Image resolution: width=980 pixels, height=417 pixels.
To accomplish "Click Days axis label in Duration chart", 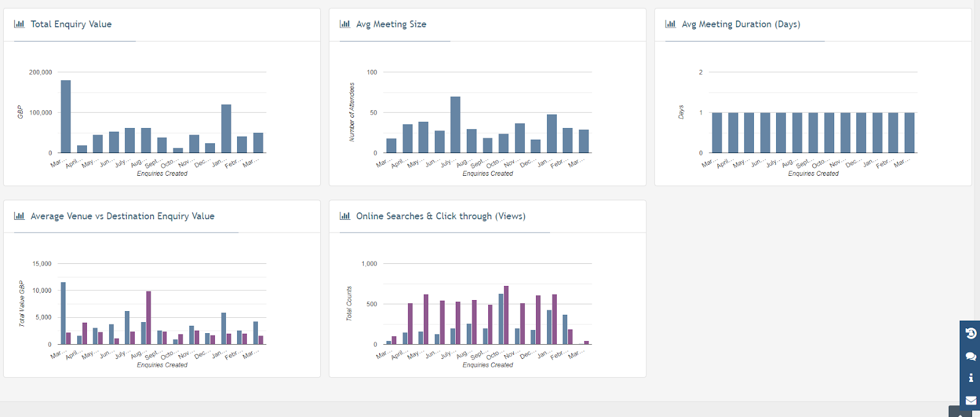I will click(680, 112).
